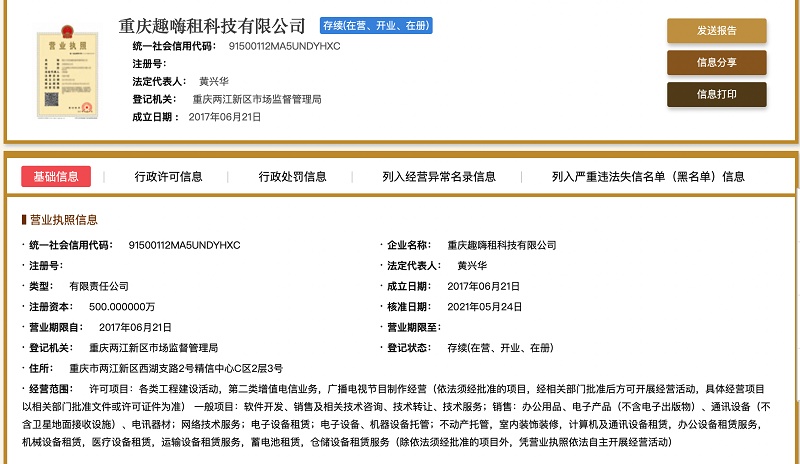Click the 信息打印 button
This screenshot has width=800, height=464.
coord(716,94)
